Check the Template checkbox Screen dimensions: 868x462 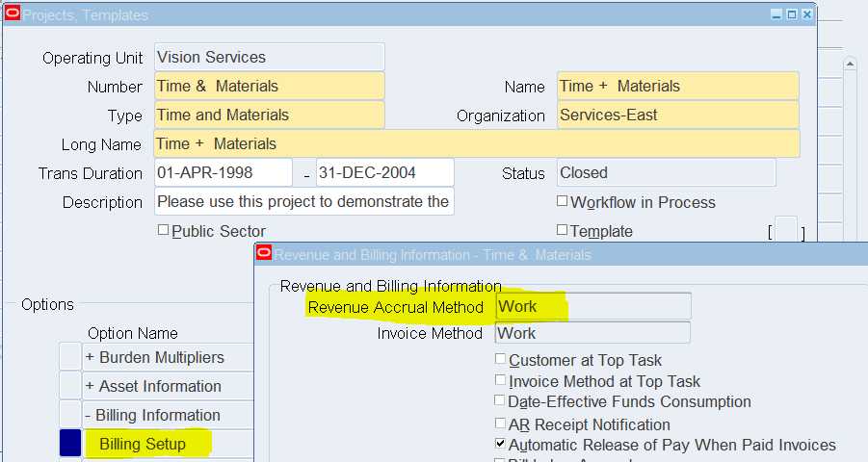click(x=562, y=230)
